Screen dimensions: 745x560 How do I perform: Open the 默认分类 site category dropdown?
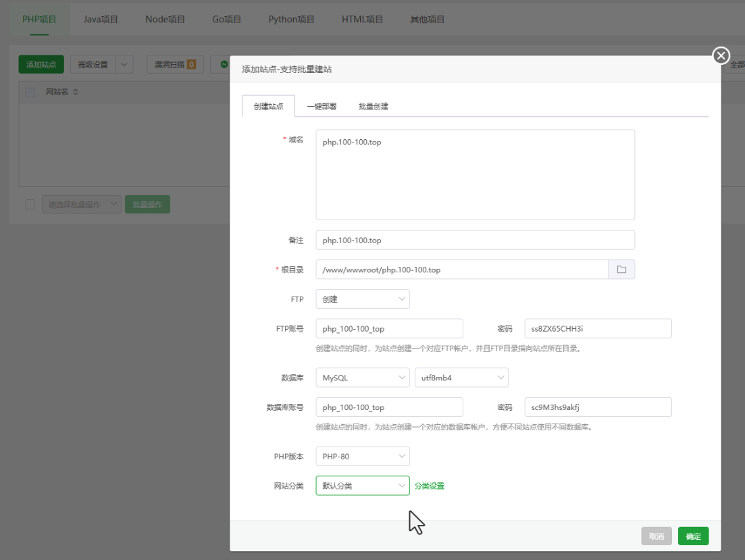coord(363,486)
